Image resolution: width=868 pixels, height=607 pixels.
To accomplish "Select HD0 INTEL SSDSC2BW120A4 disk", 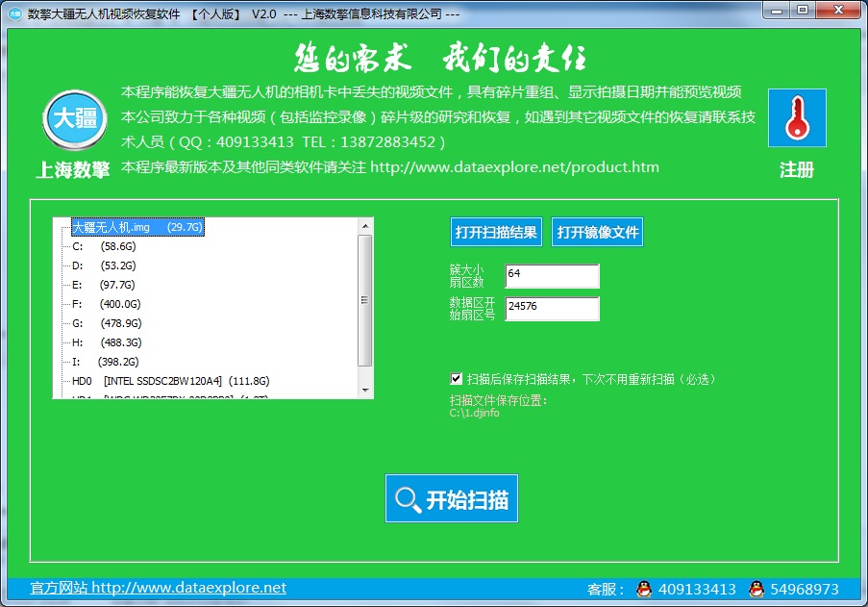I will tap(171, 381).
